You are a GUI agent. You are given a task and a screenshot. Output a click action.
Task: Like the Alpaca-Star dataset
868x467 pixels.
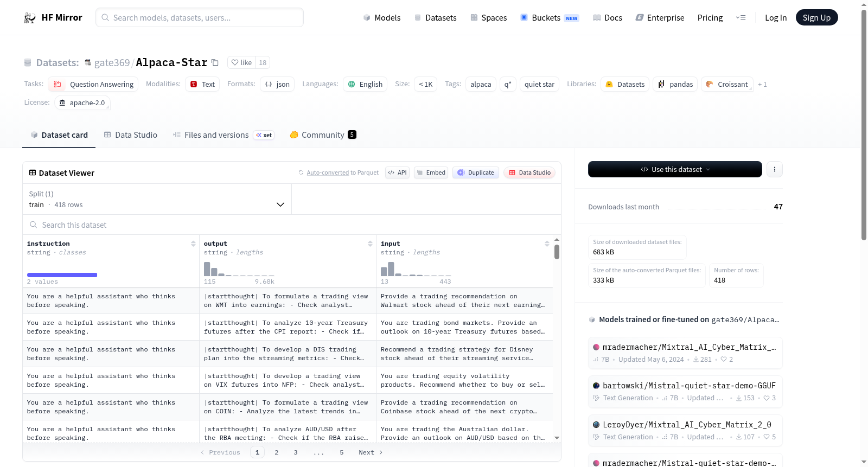coord(241,62)
